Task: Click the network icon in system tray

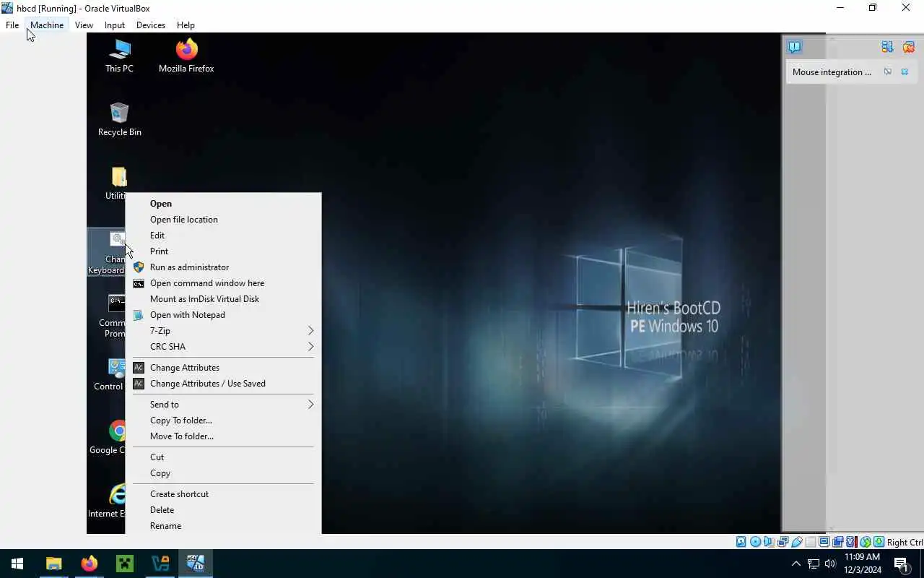Action: point(814,564)
